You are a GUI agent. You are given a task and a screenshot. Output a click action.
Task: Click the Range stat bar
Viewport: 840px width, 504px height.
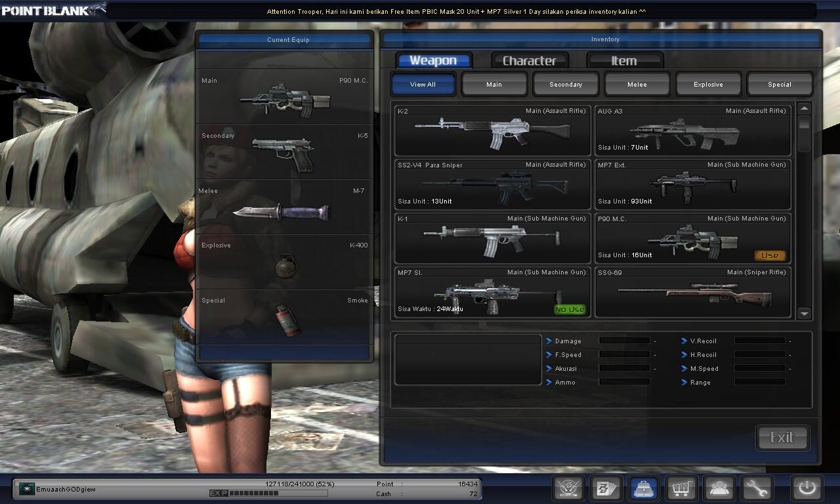(x=760, y=382)
